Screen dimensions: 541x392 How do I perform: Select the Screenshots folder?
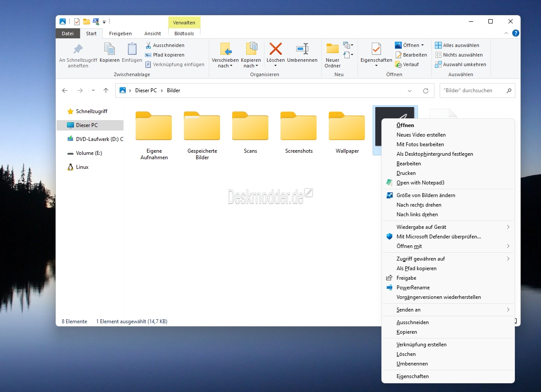coord(299,133)
